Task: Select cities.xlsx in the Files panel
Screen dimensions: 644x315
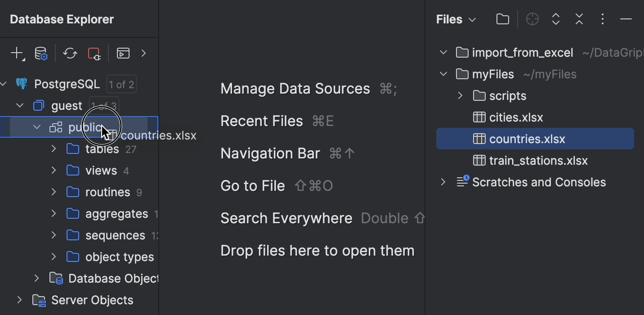Action: (x=515, y=117)
